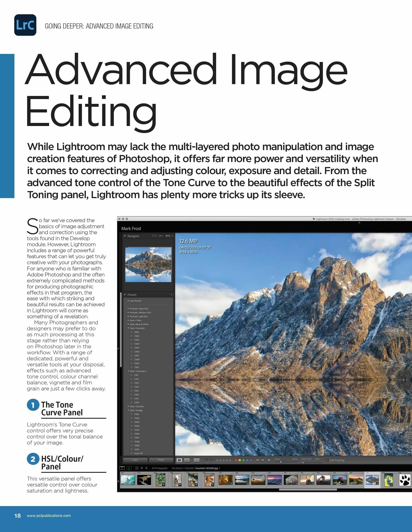Expand Portraits: Medium Skin presets
412x532 pixels.
pyautogui.click(x=128, y=313)
